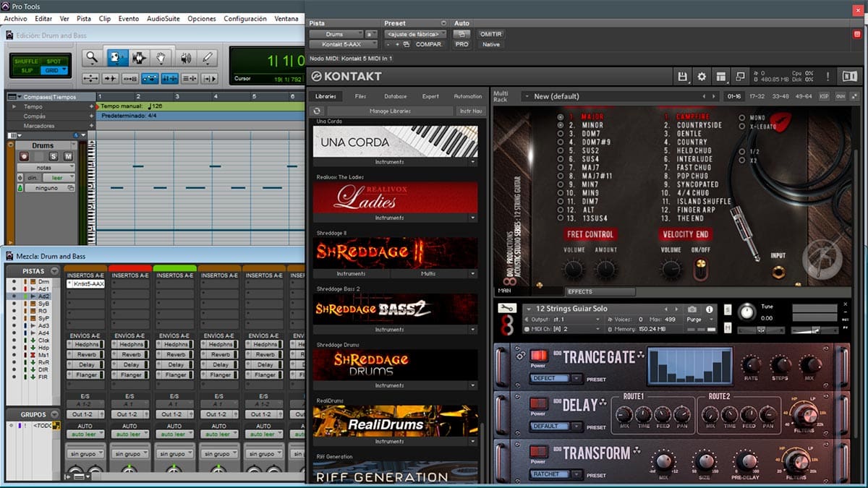Viewport: 868px width, 488px height.
Task: Click the instrument snapshot camera icon
Action: point(692,309)
